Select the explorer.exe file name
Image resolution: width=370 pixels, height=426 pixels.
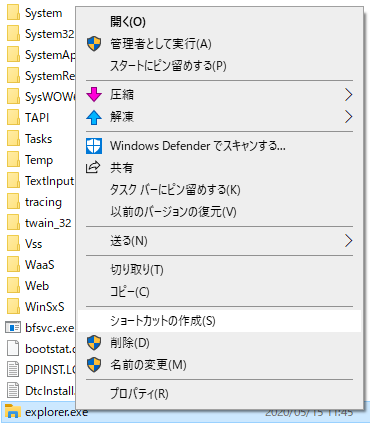[x=56, y=412]
